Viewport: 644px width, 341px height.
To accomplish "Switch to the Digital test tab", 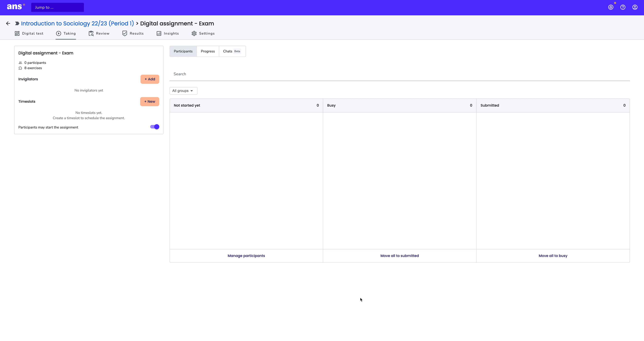I will [x=29, y=33].
